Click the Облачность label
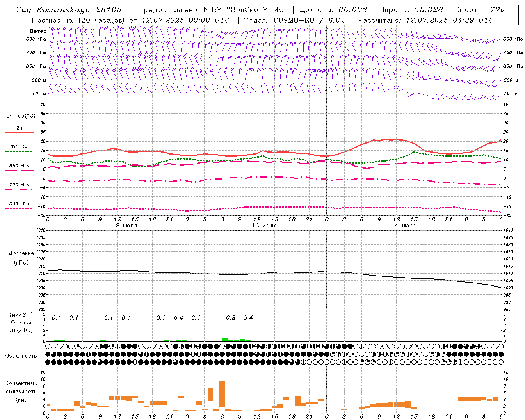525x420 pixels. click(x=21, y=356)
